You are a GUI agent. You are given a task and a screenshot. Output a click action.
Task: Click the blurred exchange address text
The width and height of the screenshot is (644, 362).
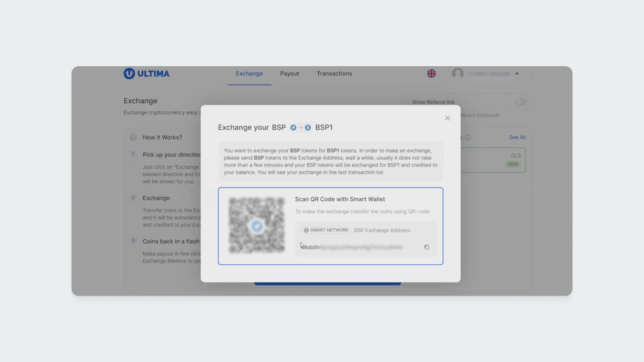(x=361, y=247)
